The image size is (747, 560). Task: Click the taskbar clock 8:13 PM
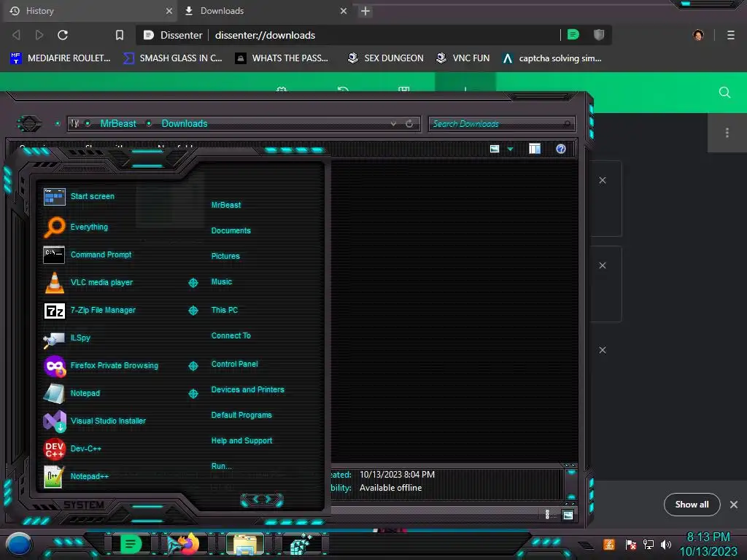[x=708, y=537]
